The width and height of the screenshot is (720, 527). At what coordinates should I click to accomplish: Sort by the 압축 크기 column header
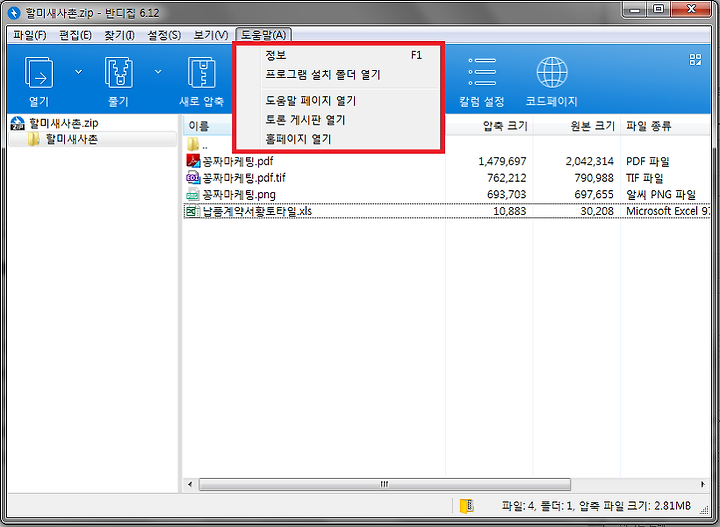click(x=489, y=126)
